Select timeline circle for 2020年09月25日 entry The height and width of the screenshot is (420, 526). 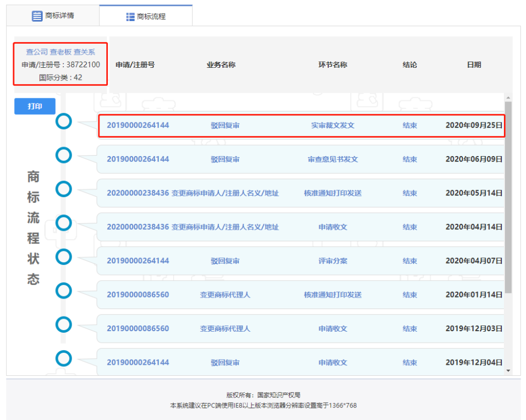(x=64, y=121)
